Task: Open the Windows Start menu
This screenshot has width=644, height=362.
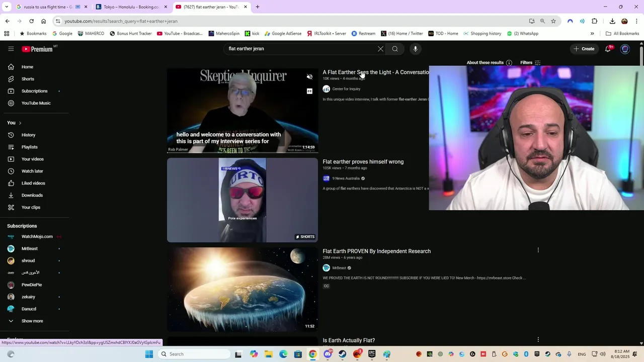Action: pyautogui.click(x=149, y=354)
